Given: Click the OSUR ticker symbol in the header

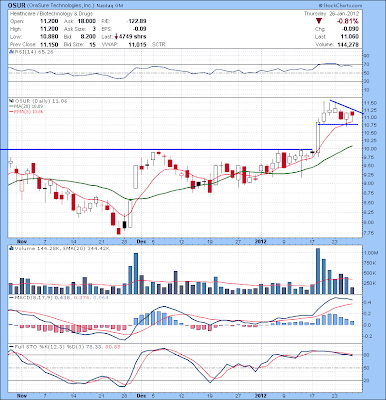Looking at the screenshot, I should point(16,6).
